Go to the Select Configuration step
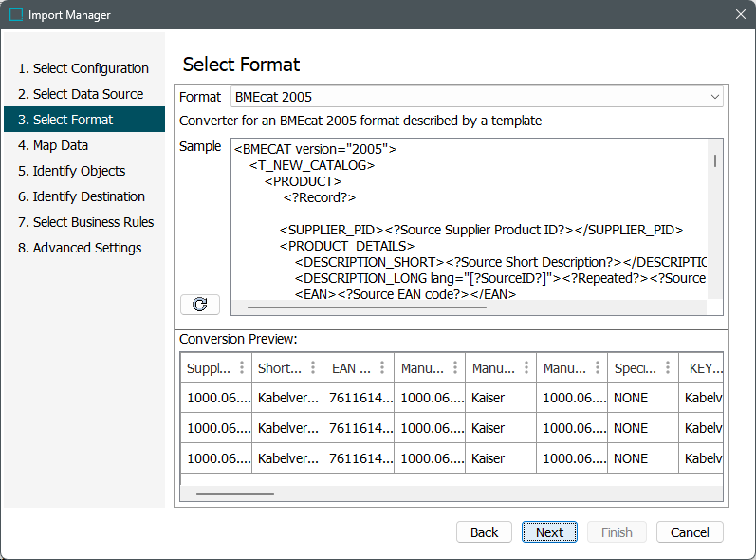This screenshot has width=756, height=560. pos(83,68)
